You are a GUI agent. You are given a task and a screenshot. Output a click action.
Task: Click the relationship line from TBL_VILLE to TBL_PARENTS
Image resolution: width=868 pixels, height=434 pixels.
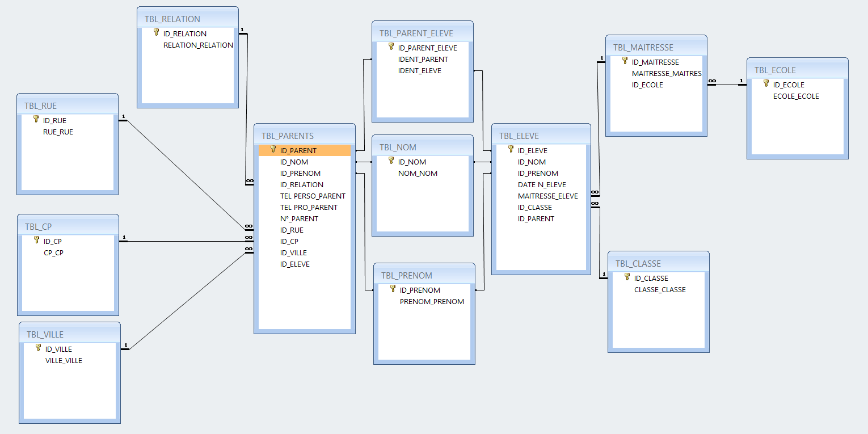click(187, 301)
